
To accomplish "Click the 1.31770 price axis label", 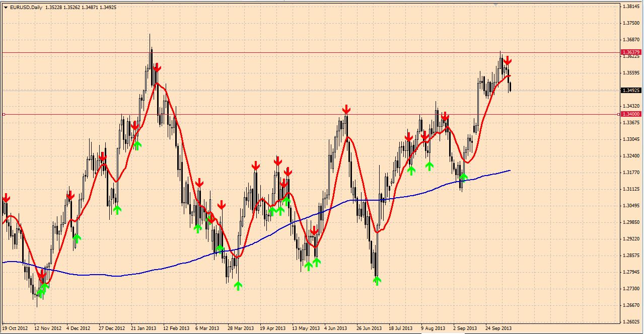I will 630,173.
